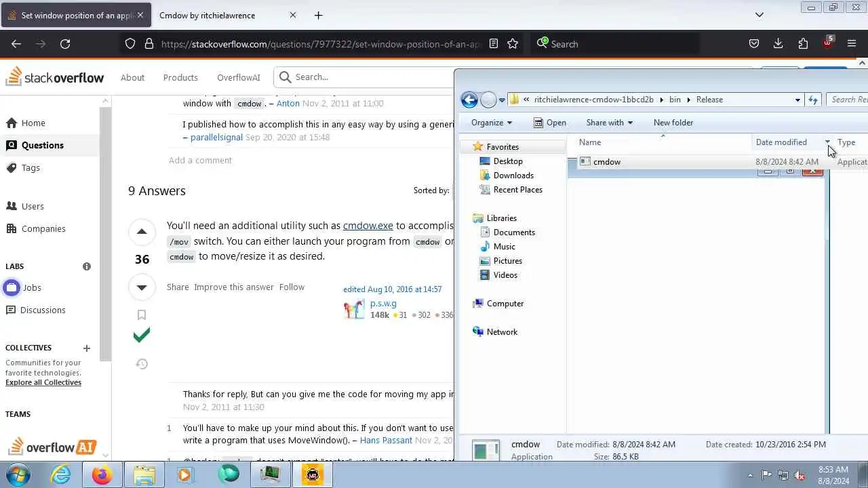
Task: Open Companies in sidebar
Action: (43, 228)
